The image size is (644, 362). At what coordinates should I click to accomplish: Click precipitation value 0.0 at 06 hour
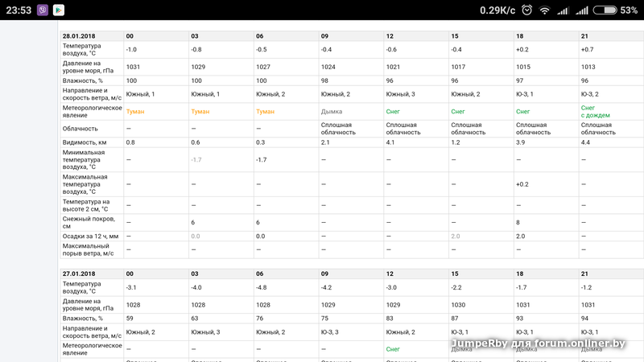[x=260, y=237]
